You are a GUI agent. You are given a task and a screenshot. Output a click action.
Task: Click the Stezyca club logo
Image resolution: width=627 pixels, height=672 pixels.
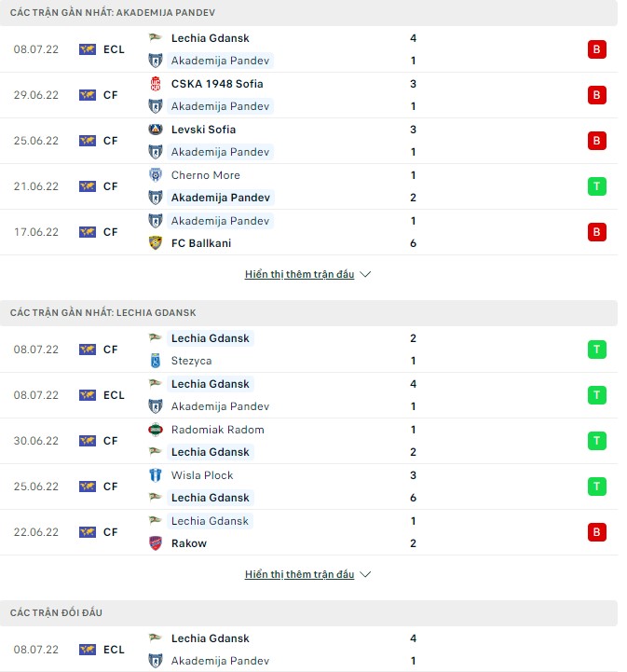[x=156, y=361]
